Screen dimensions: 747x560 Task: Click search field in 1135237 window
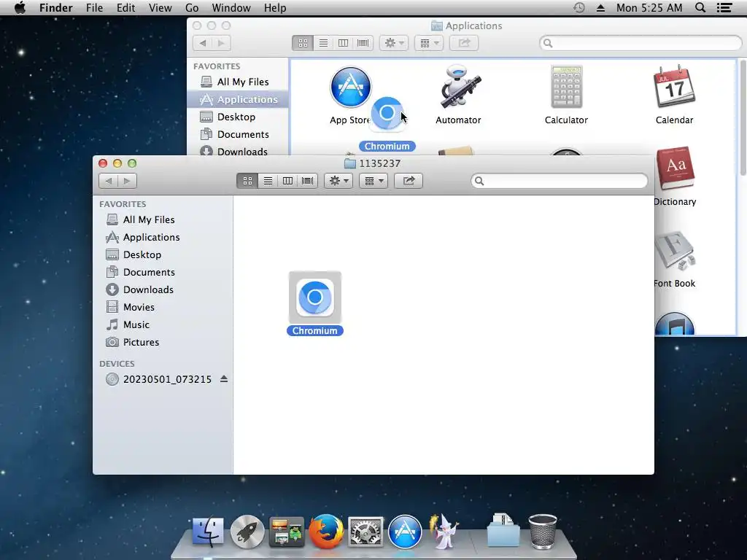(560, 181)
